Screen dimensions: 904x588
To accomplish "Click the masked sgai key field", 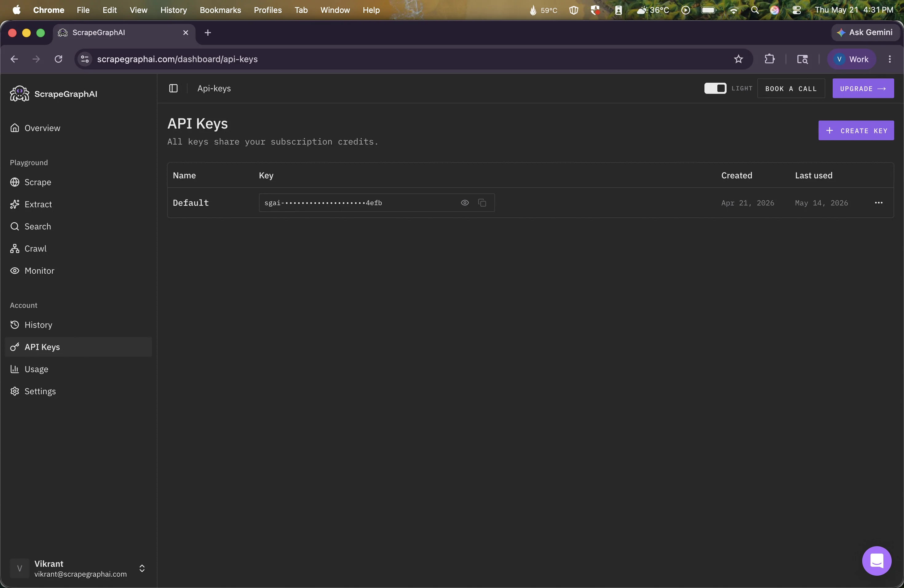I will (376, 203).
